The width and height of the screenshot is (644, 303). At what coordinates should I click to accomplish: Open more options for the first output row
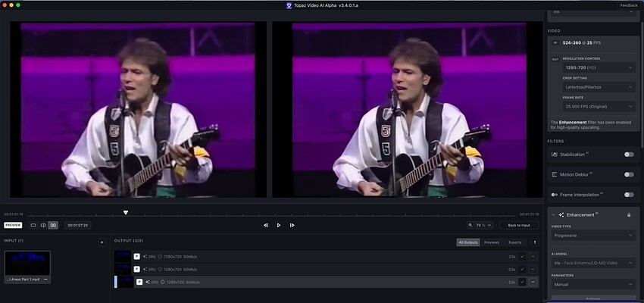coord(533,257)
